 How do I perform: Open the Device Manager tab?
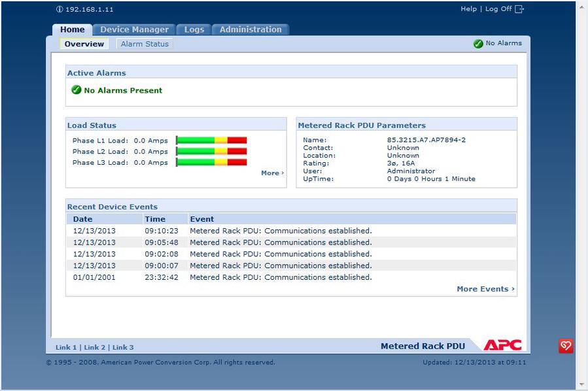pos(134,29)
